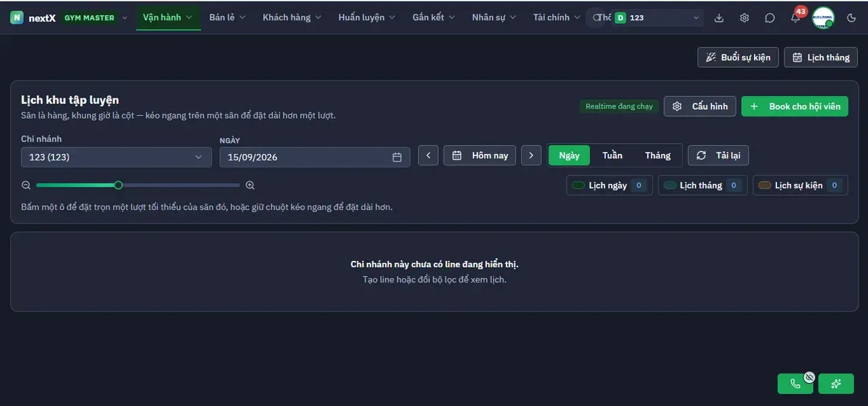This screenshot has width=868, height=406.
Task: Open the download icon in top bar
Action: (719, 18)
